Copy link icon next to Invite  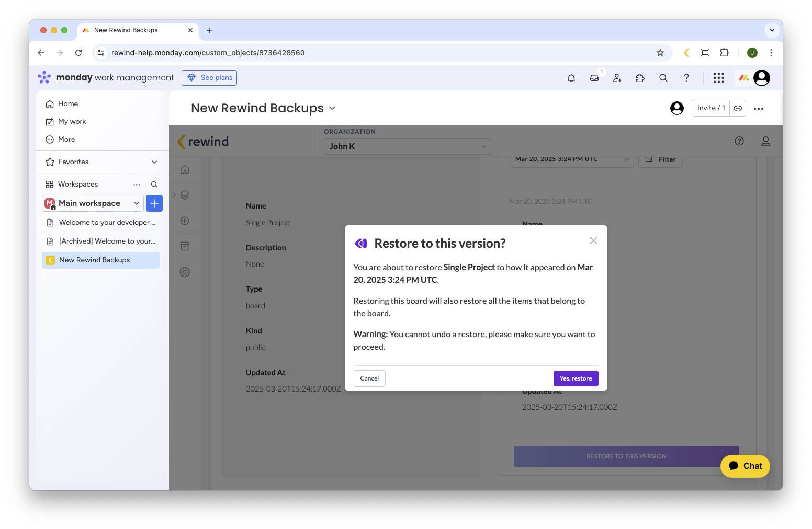tap(738, 108)
